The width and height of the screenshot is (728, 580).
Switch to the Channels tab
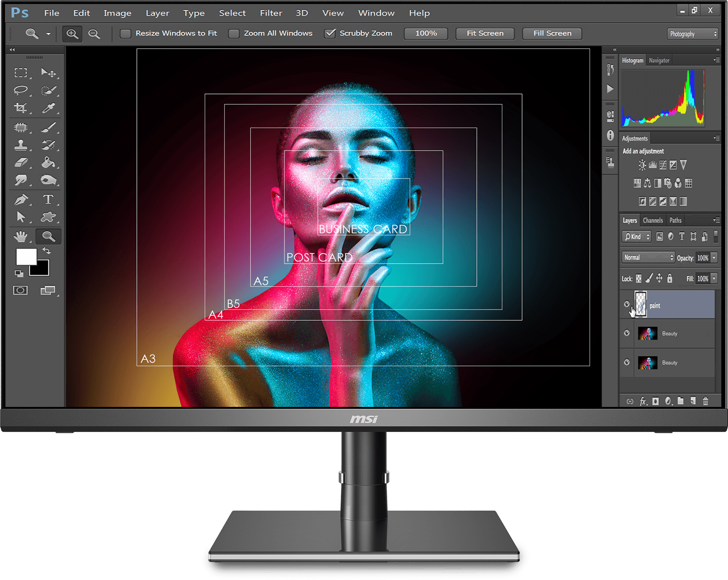point(653,220)
